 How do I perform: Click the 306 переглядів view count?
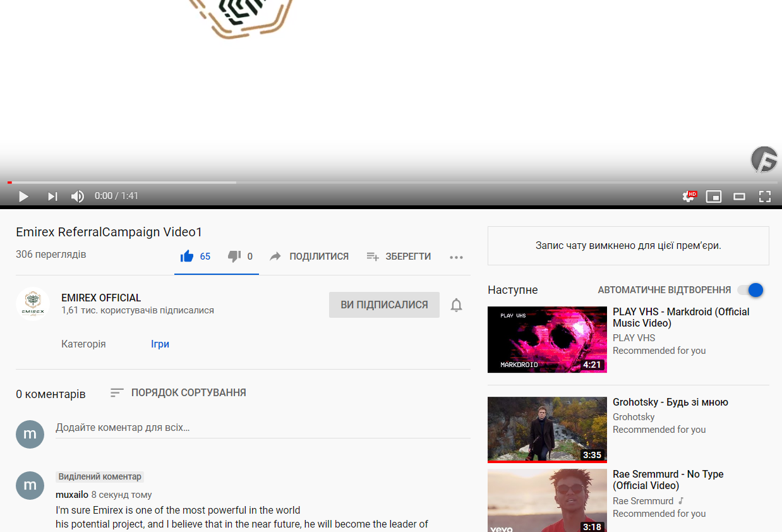coord(51,255)
